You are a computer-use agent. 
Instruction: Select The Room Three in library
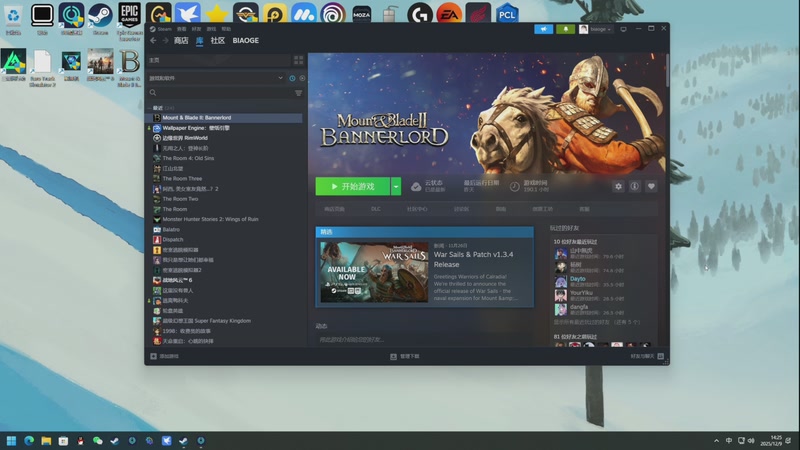pyautogui.click(x=224, y=179)
